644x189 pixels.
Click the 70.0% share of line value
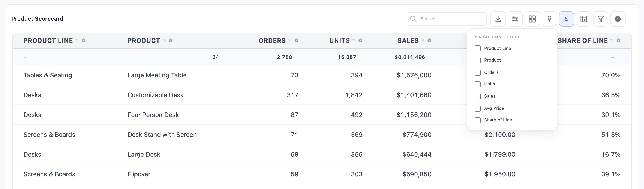(611, 75)
